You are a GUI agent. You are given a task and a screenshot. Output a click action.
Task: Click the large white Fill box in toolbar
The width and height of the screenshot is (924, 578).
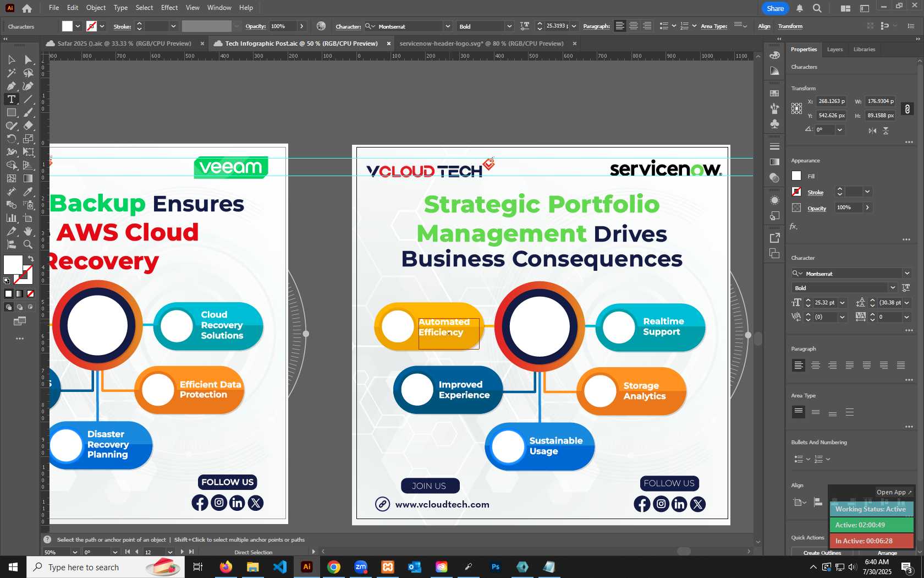point(13,265)
